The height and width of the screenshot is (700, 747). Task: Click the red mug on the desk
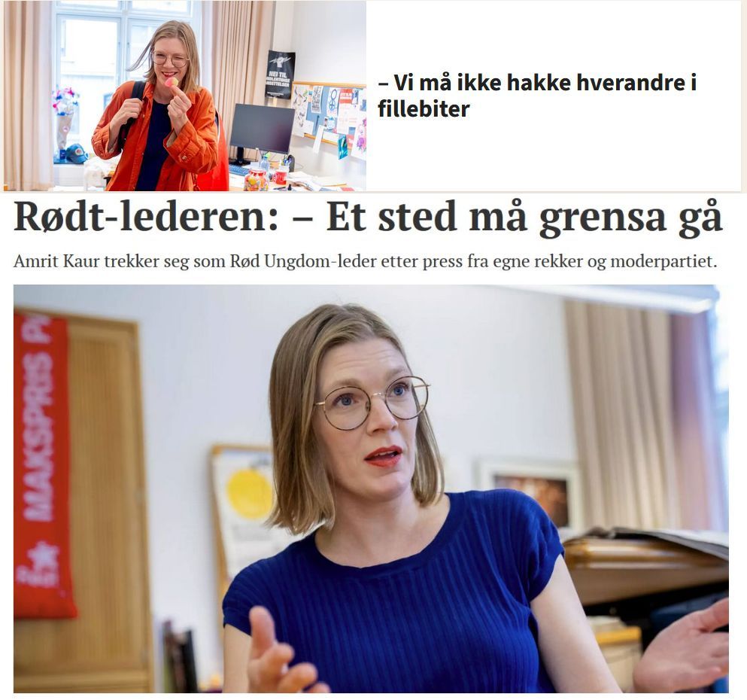click(x=280, y=176)
